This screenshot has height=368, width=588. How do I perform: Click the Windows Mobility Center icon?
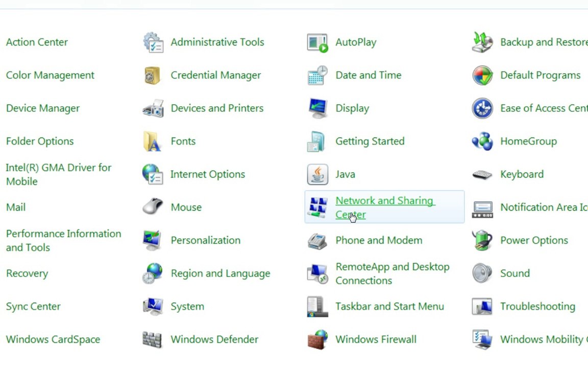click(482, 339)
